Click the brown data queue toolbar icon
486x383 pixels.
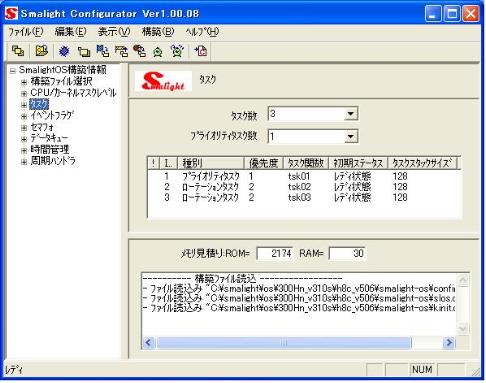point(140,51)
